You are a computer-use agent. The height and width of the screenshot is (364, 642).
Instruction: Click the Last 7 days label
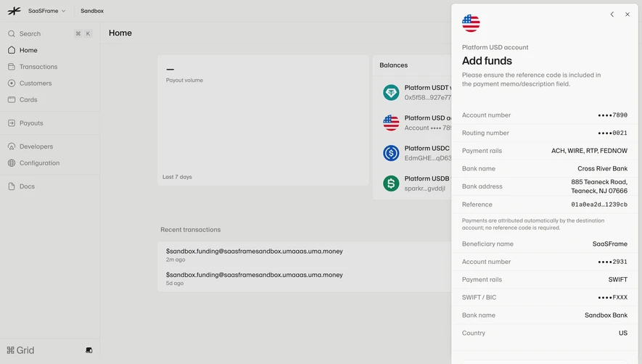pos(177,177)
